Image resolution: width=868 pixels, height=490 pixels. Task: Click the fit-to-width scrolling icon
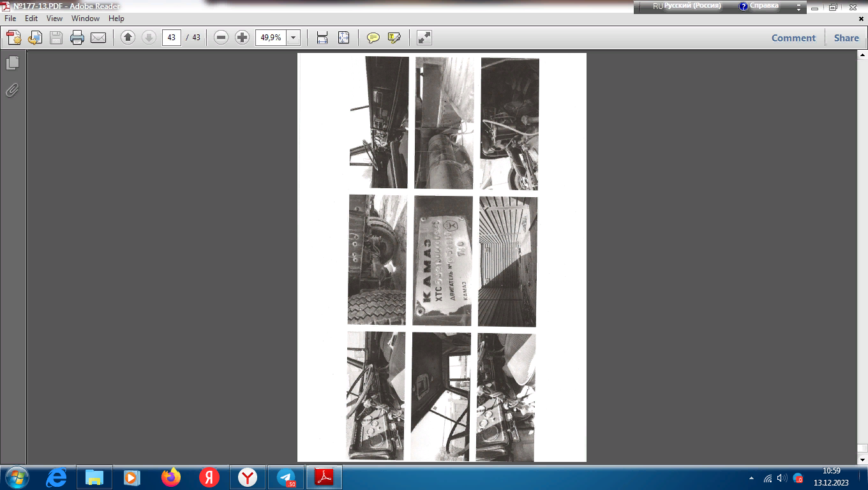click(322, 38)
